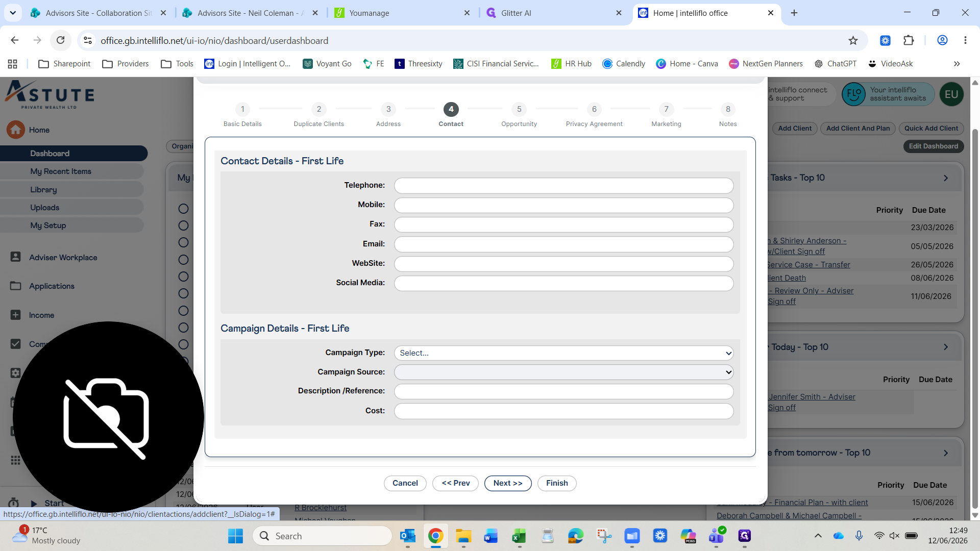Open the tab search dropdown arrow
This screenshot has width=980, height=551.
(12, 13)
